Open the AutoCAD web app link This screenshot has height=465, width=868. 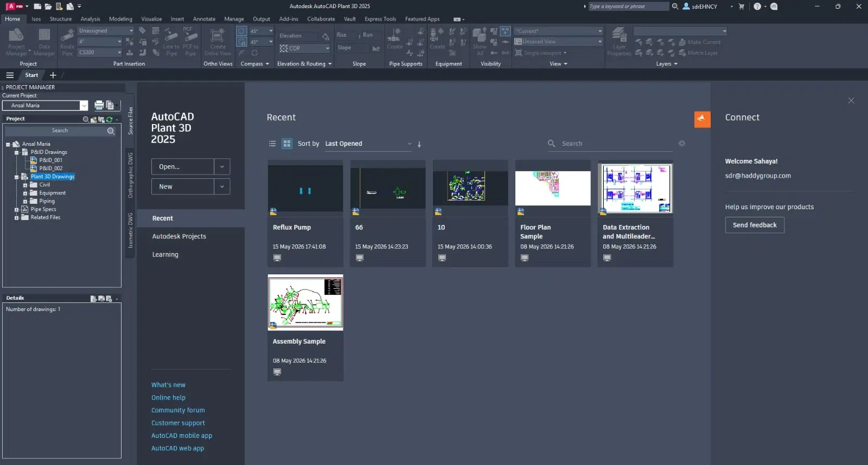tap(177, 448)
